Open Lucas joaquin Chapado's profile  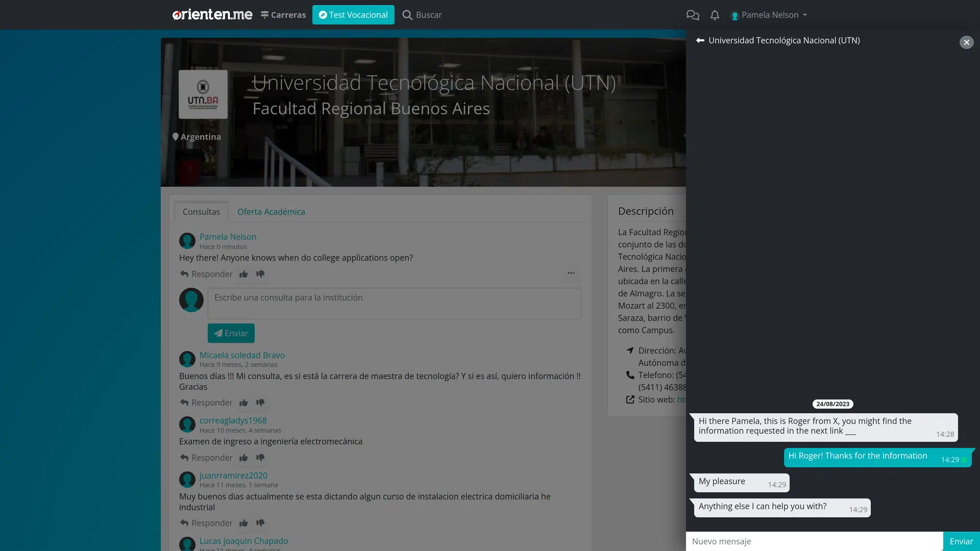click(x=243, y=541)
